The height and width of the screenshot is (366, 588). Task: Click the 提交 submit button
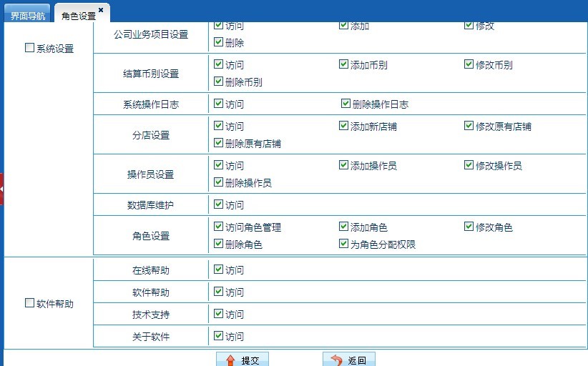(x=242, y=360)
